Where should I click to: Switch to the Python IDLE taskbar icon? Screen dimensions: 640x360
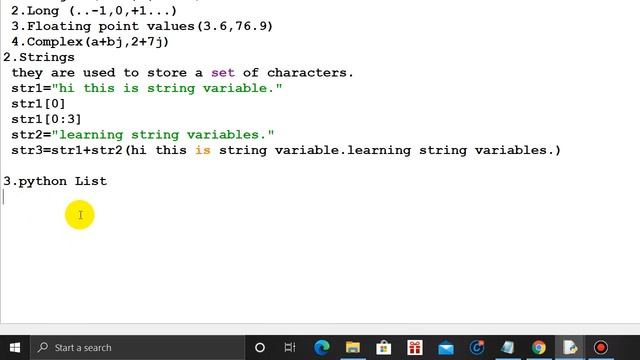(570, 347)
